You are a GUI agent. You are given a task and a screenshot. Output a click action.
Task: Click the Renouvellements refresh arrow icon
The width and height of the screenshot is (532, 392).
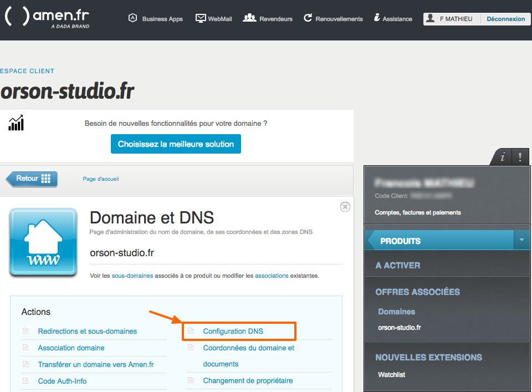point(308,18)
